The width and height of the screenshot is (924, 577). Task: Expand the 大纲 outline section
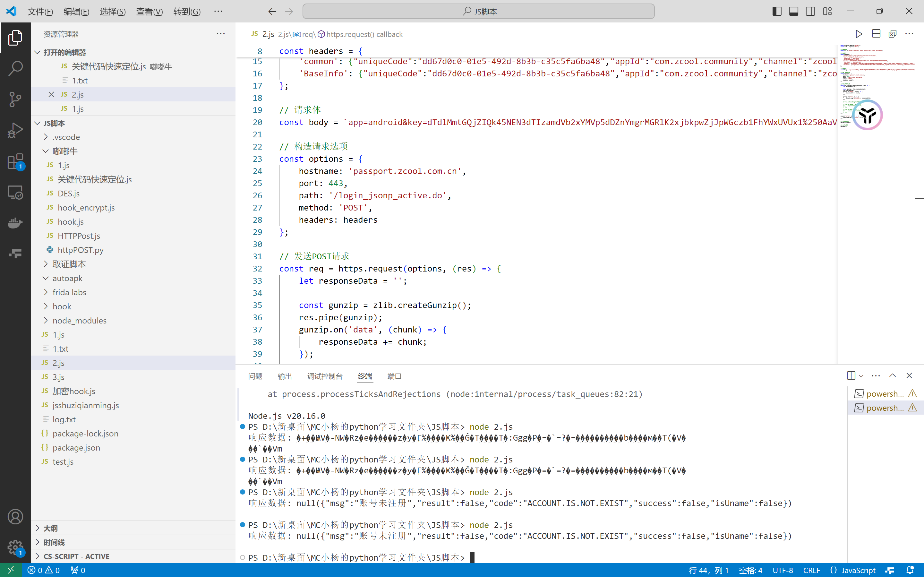[50, 528]
